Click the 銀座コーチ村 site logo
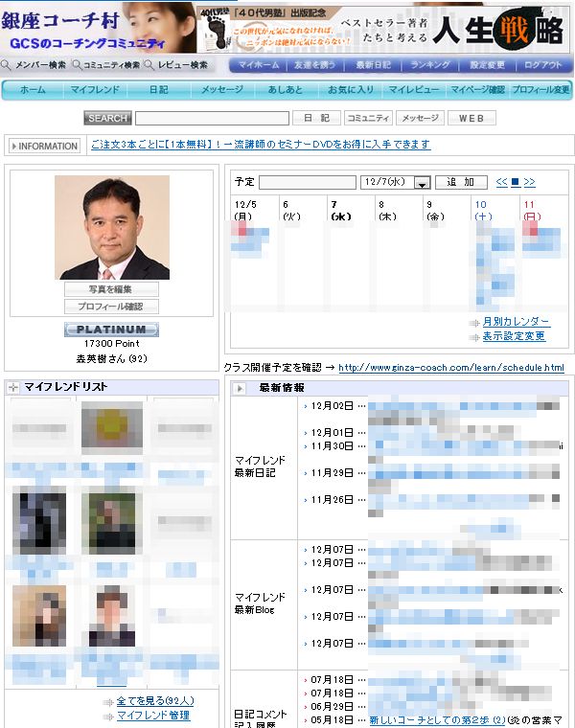Viewport: 575px width, 728px height. 60,21
